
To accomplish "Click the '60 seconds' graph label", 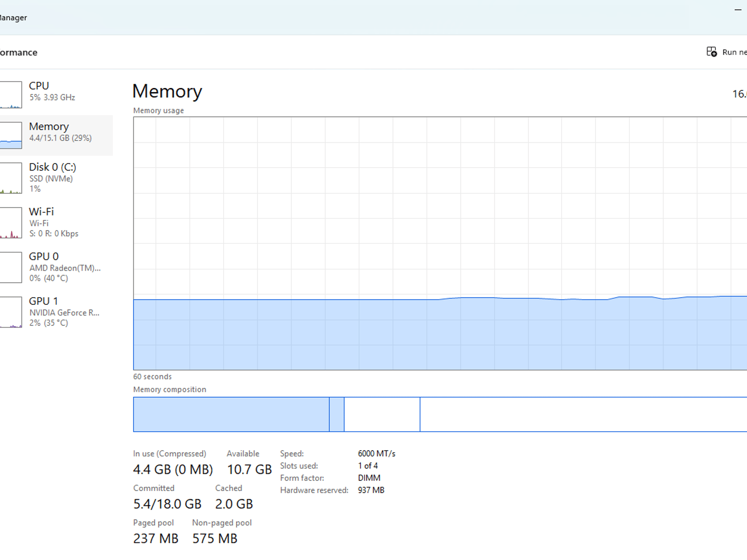I will tap(152, 377).
